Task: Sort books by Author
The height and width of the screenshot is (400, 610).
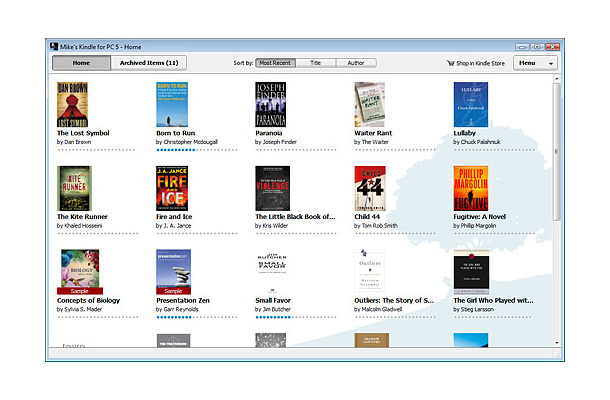Action: pyautogui.click(x=356, y=63)
